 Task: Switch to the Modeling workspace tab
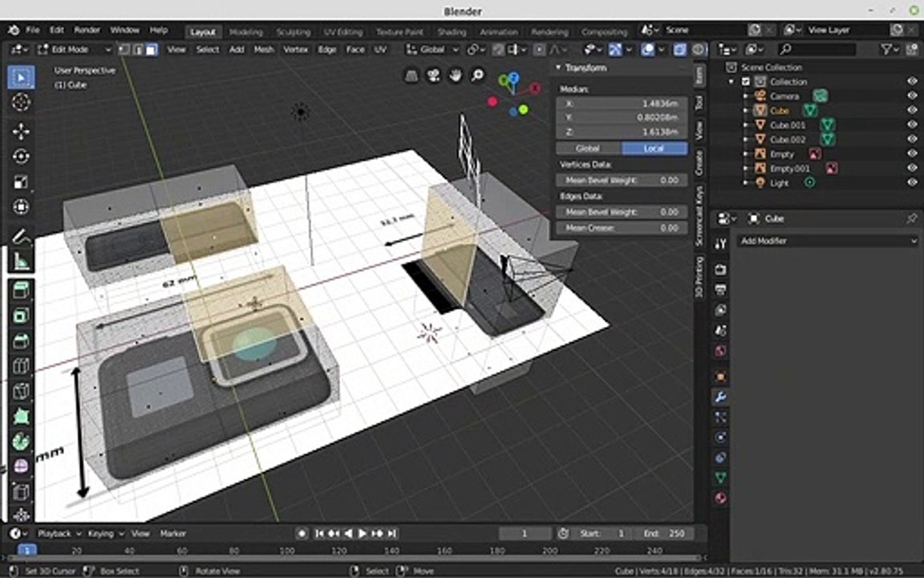245,32
